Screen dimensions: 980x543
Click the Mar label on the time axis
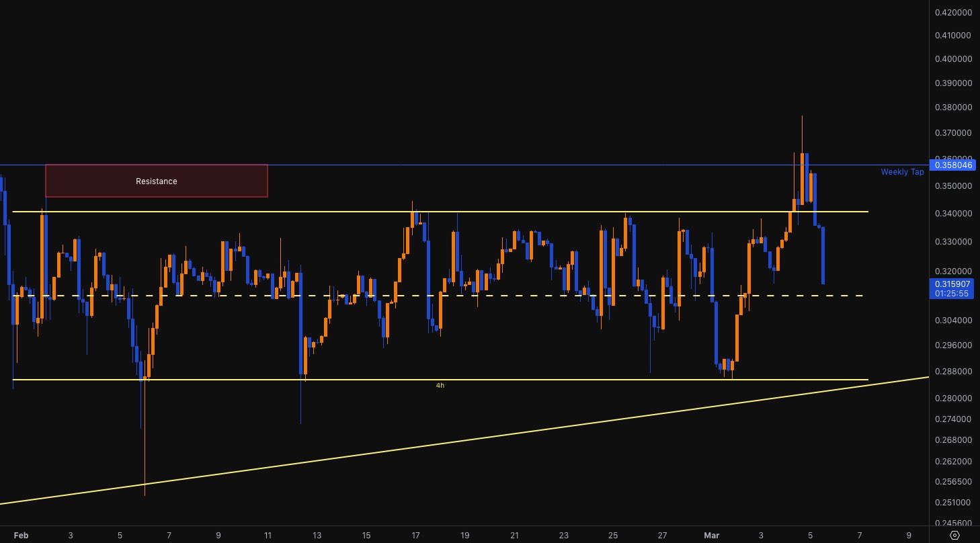click(x=712, y=536)
